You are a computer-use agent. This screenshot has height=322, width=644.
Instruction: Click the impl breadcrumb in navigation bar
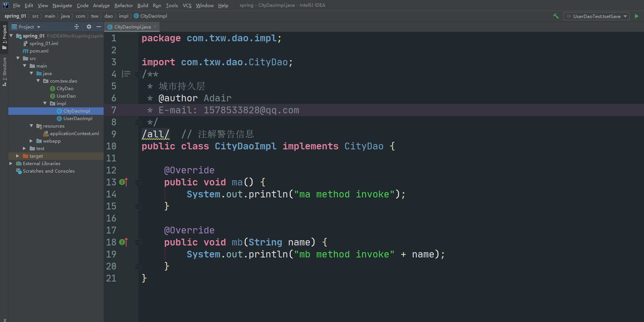pos(124,16)
